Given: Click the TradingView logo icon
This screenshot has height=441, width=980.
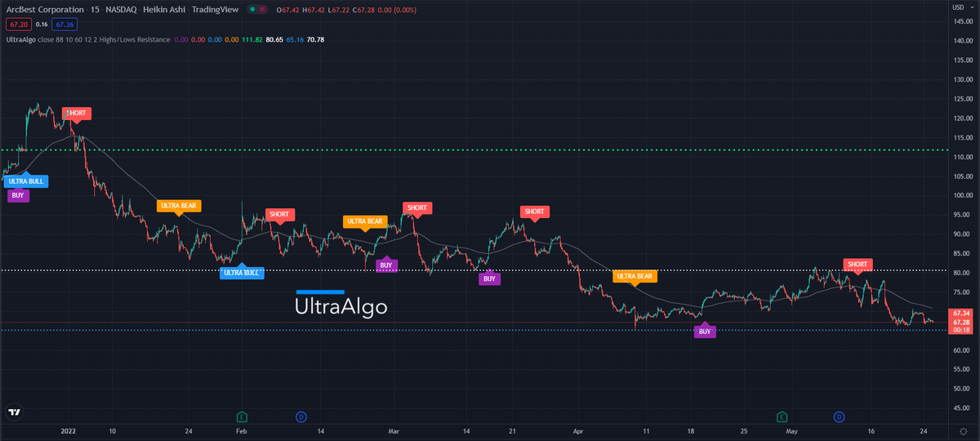Looking at the screenshot, I should [13, 412].
